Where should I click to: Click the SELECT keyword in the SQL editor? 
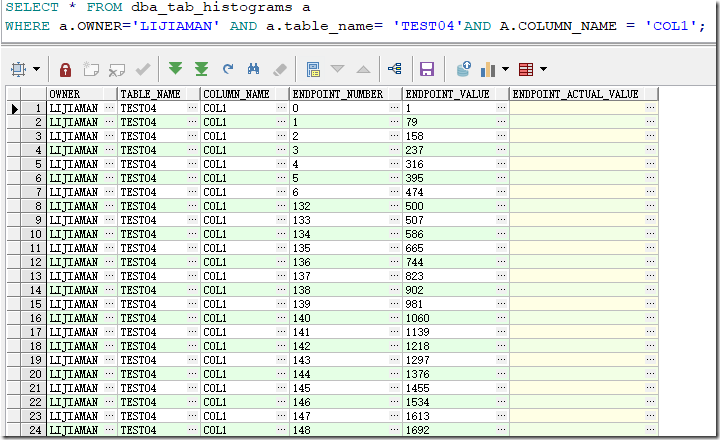tap(32, 7)
